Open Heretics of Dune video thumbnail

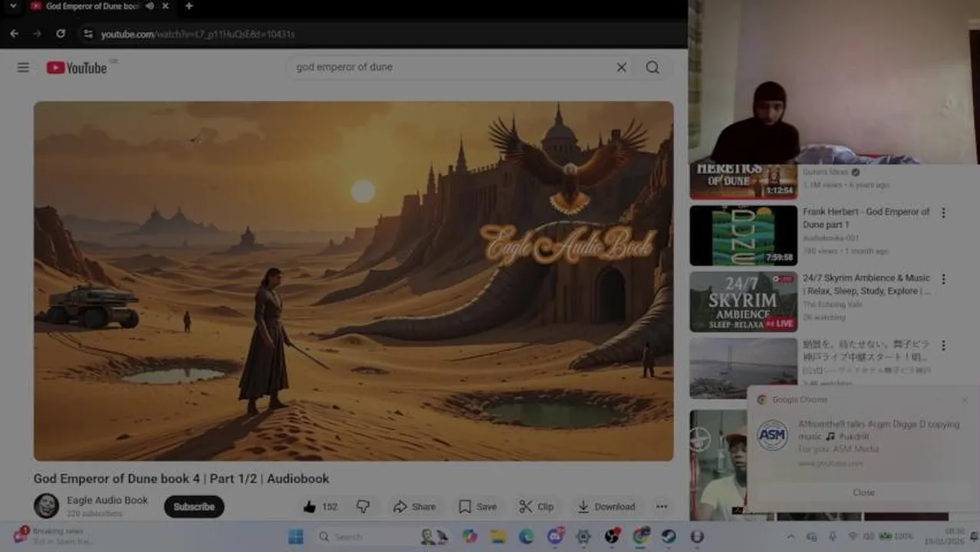point(743,182)
